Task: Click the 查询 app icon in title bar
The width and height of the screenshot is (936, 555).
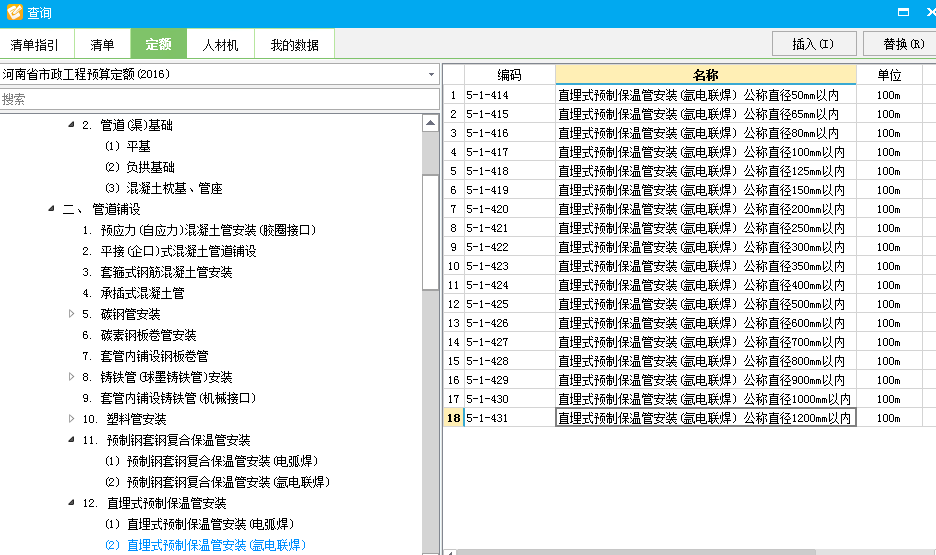Action: coord(15,12)
